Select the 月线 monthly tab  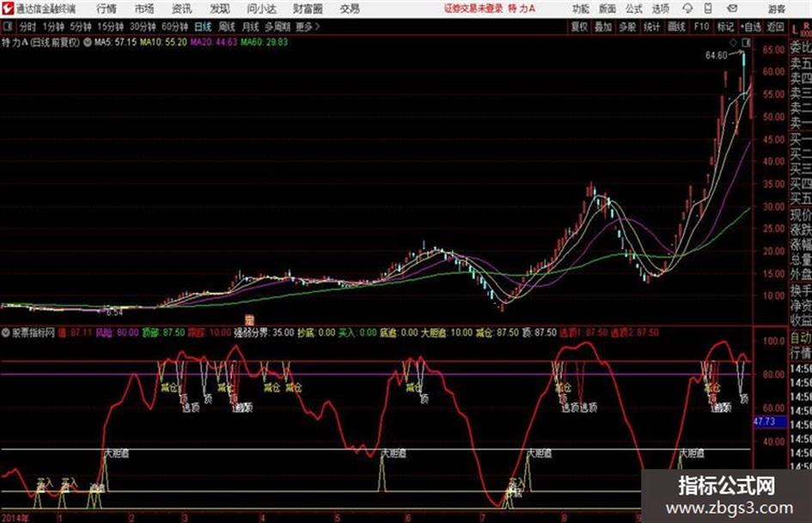tap(251, 27)
